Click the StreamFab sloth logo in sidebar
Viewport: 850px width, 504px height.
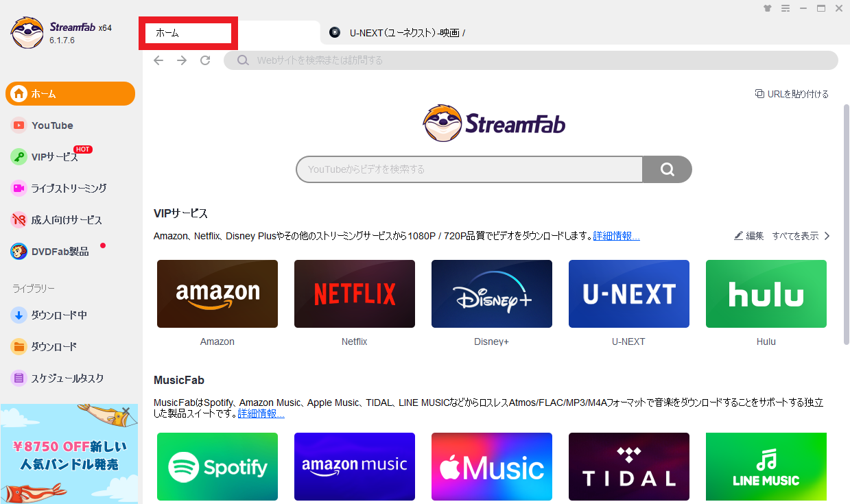click(x=27, y=33)
